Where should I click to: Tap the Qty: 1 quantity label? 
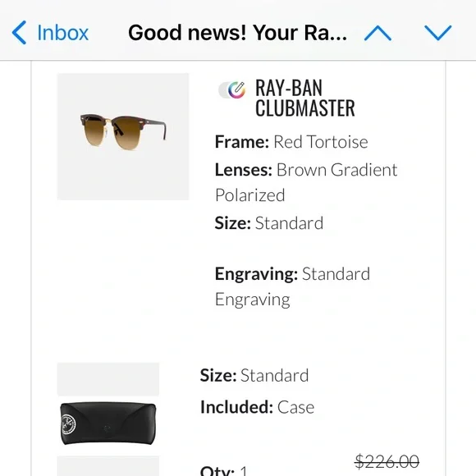point(224,470)
